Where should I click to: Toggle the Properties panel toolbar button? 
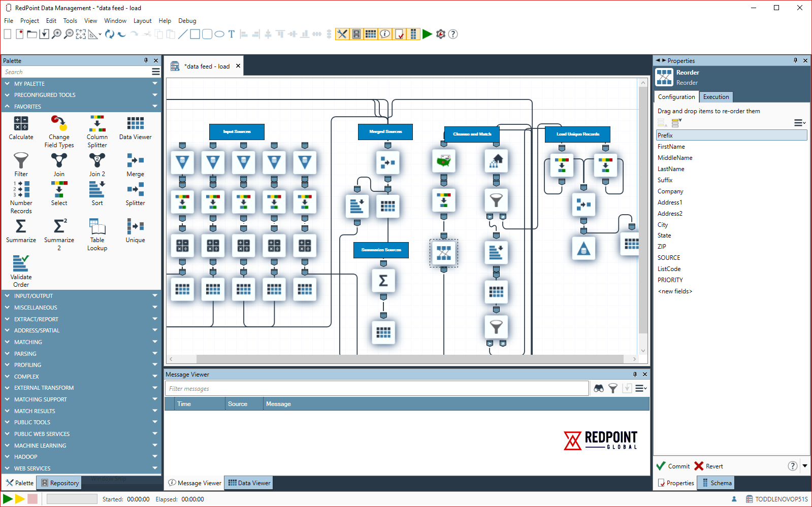point(399,34)
